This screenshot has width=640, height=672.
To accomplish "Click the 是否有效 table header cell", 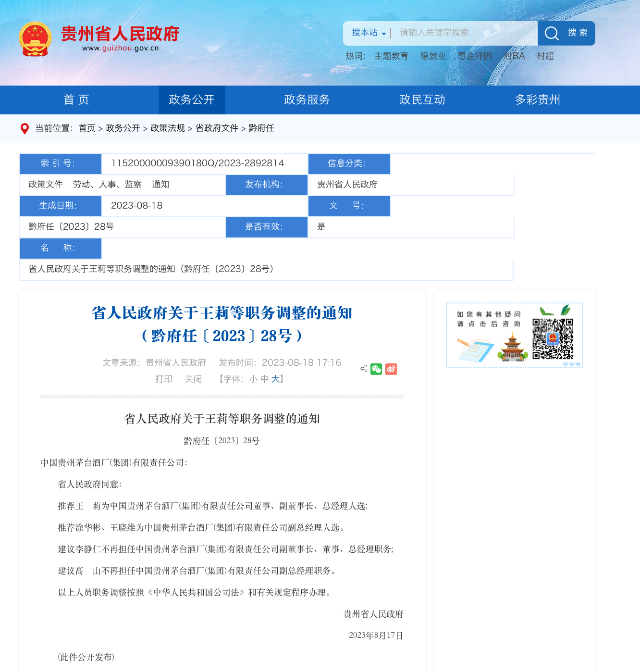I will click(x=267, y=227).
